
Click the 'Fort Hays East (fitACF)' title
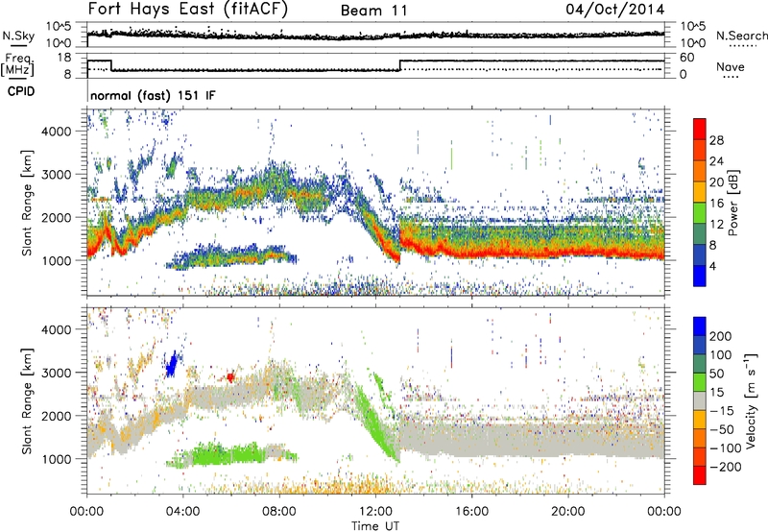[187, 10]
